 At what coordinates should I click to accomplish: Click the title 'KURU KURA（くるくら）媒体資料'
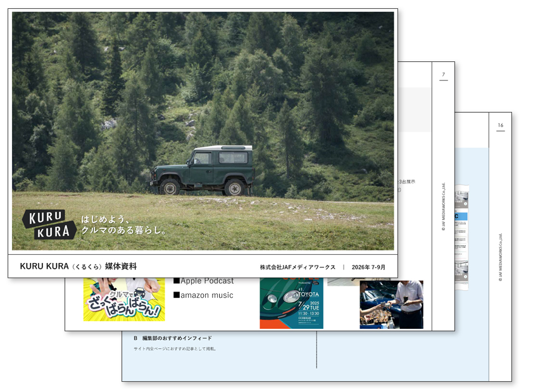[78, 266]
